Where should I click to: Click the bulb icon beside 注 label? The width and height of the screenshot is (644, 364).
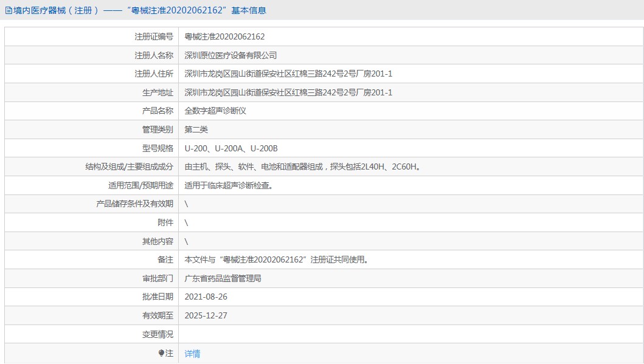click(161, 353)
